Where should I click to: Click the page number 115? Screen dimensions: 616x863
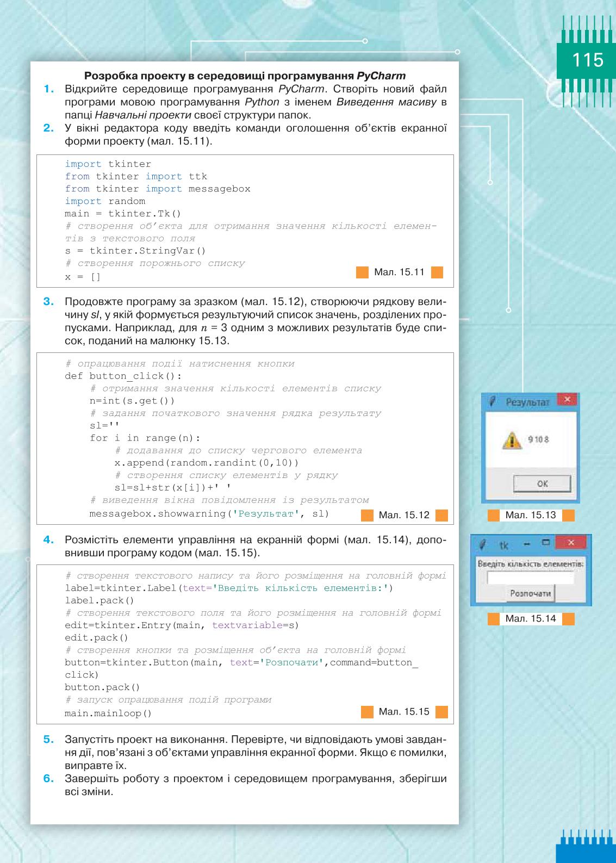(x=588, y=59)
